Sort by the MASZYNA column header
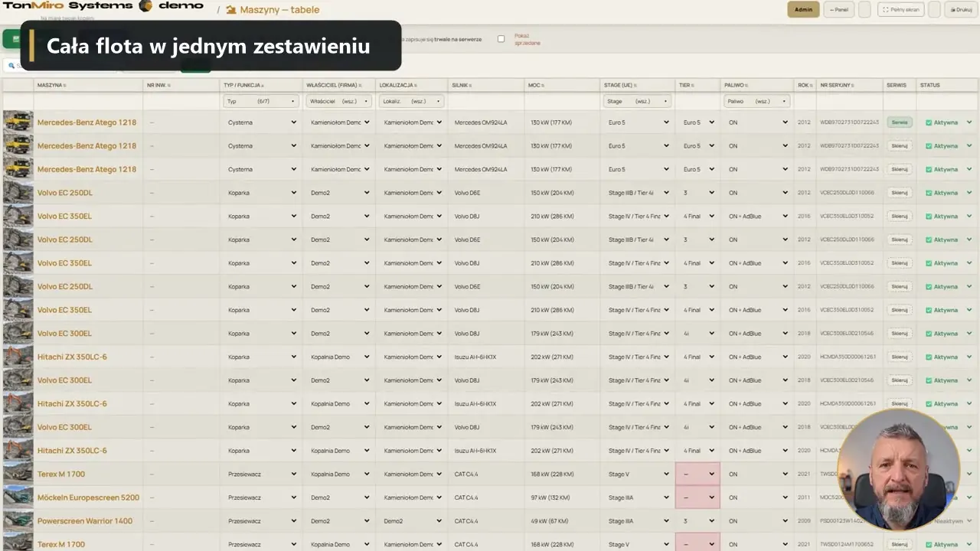This screenshot has width=980, height=551. 52,85
